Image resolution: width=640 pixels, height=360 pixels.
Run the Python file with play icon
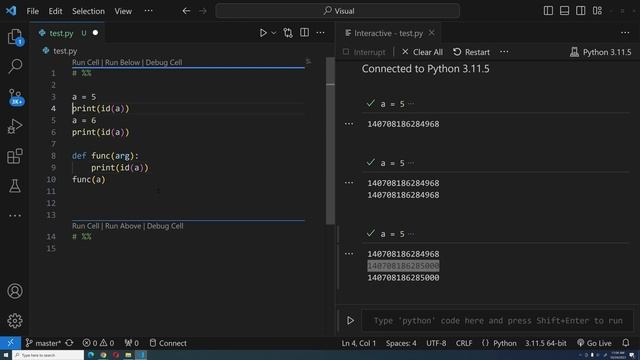point(263,33)
